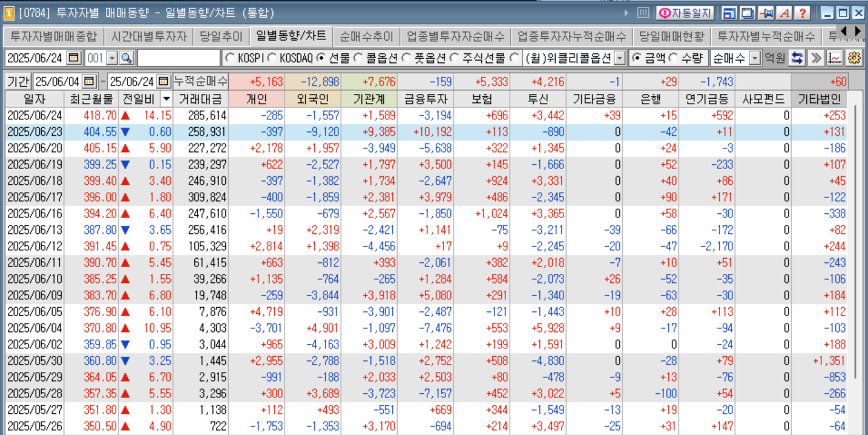Click the font size A icon
868x435 pixels.
click(784, 13)
